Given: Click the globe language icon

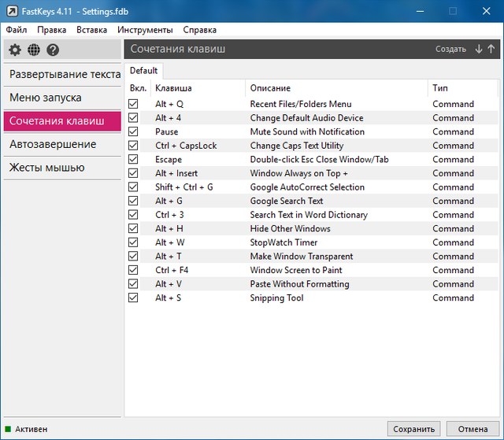Looking at the screenshot, I should click(34, 50).
